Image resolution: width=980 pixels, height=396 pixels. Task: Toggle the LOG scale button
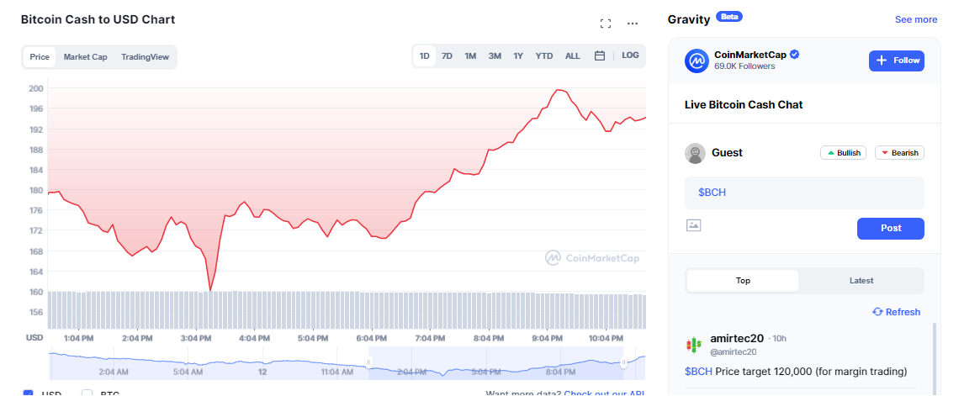pos(630,55)
